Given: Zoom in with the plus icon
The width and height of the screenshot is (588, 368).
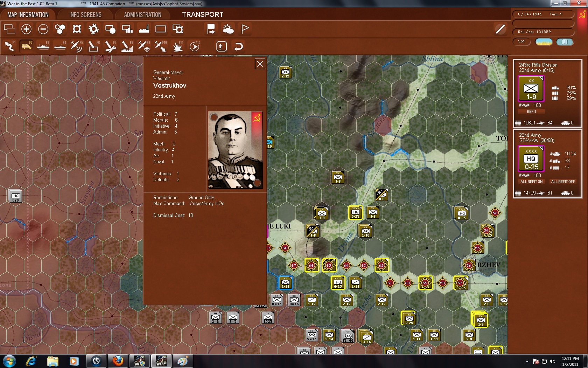Looking at the screenshot, I should (x=26, y=29).
